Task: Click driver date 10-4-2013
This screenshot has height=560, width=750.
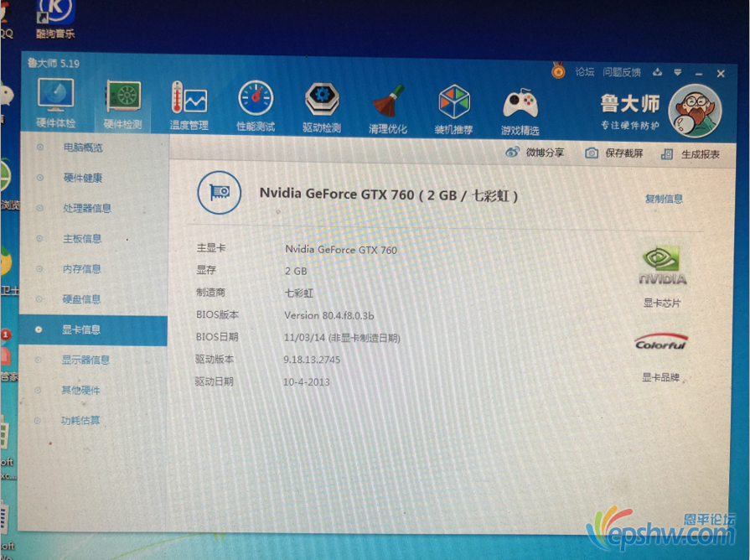Action: [x=306, y=382]
